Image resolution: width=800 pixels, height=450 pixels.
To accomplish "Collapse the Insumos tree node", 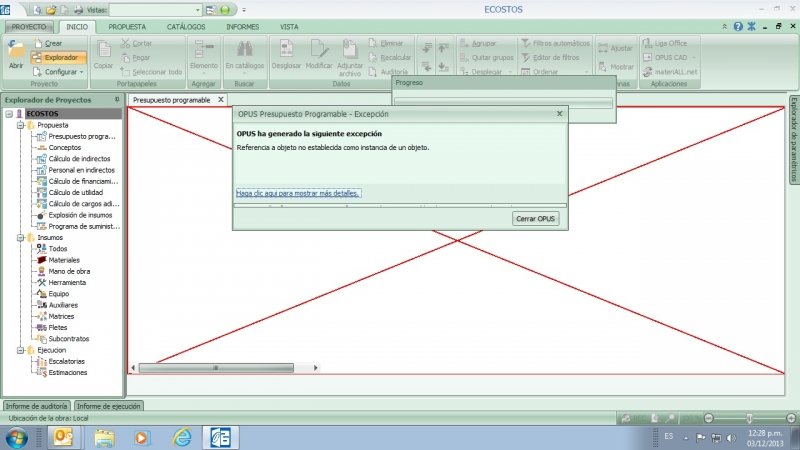I will 20,237.
